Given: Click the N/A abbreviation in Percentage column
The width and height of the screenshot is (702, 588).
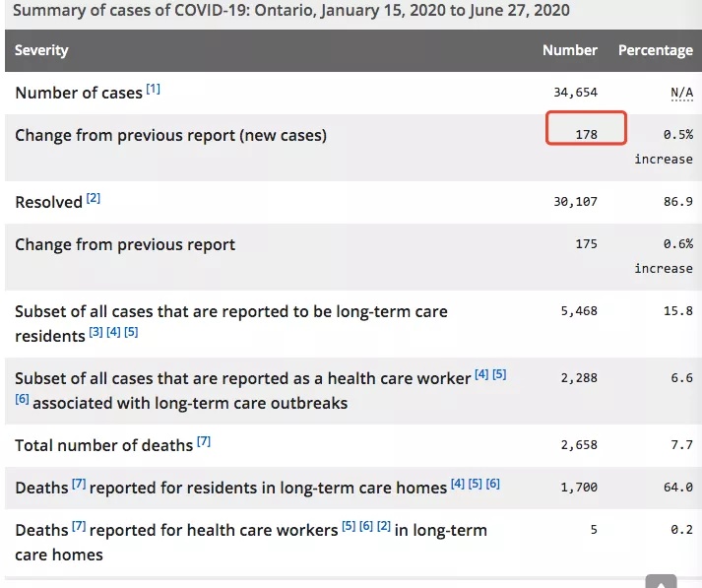Looking at the screenshot, I should click(x=681, y=93).
